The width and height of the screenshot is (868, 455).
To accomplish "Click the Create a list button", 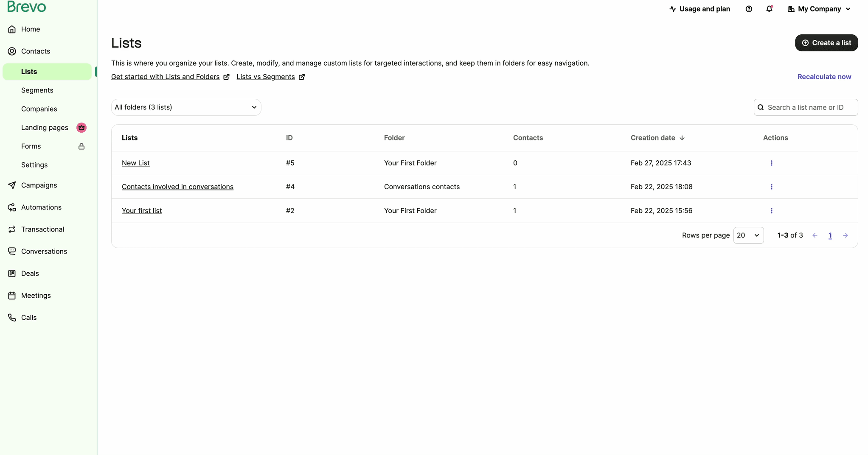I will [x=826, y=43].
